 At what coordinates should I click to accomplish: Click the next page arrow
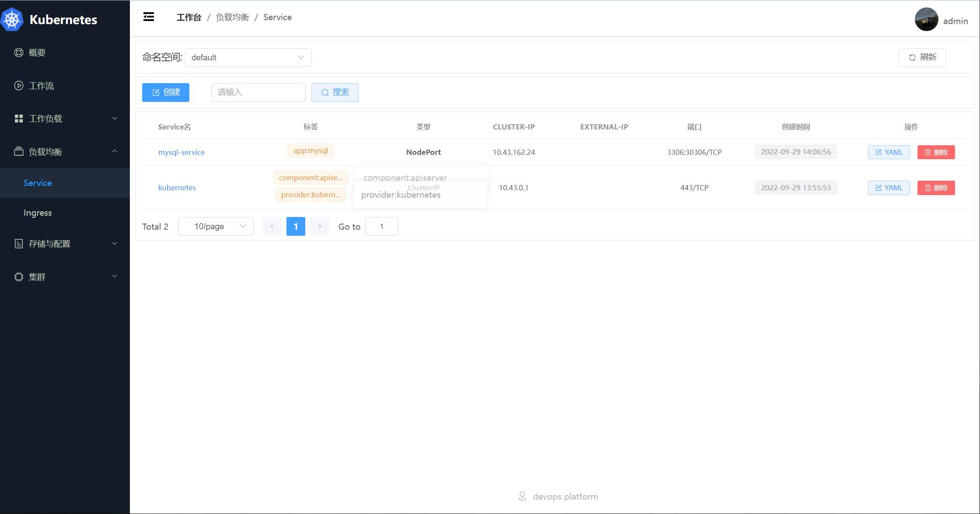tap(319, 227)
